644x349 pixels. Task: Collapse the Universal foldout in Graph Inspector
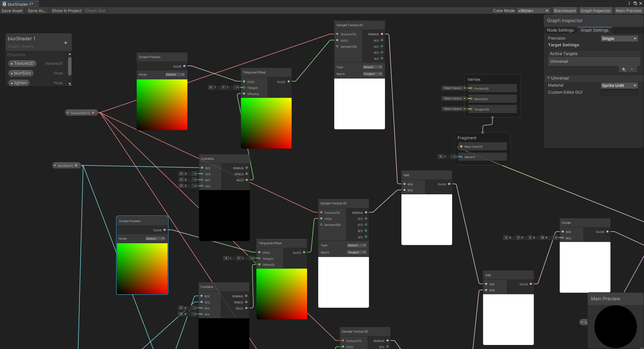point(549,78)
